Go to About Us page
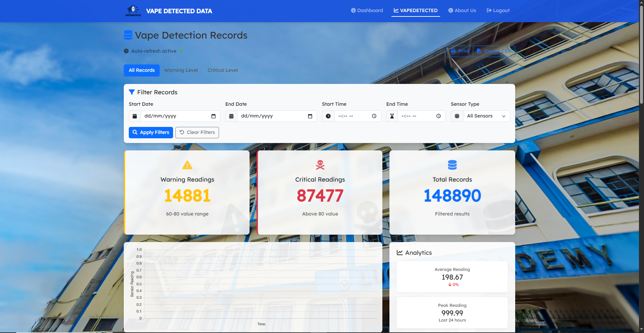This screenshot has height=333, width=644. tap(462, 10)
